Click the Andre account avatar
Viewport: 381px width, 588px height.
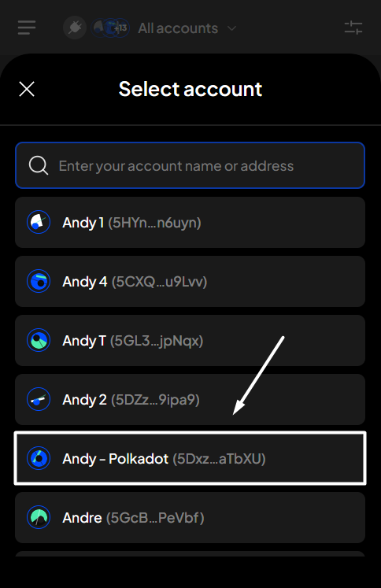click(39, 517)
